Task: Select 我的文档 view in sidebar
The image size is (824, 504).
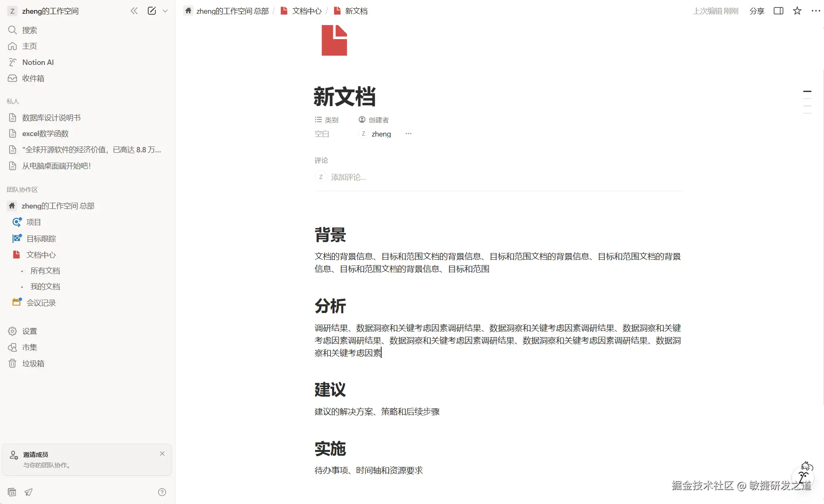Action: [45, 287]
